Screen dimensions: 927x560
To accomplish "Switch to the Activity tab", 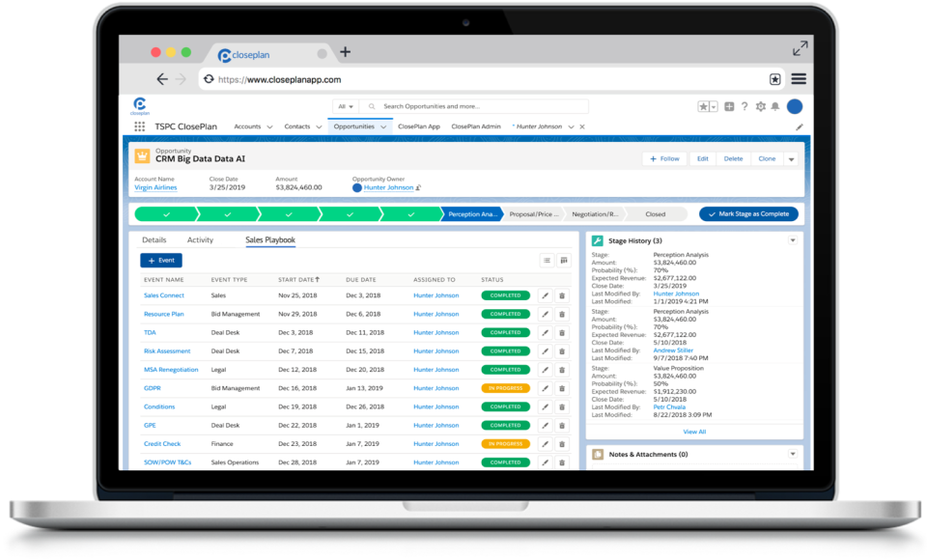I will [200, 240].
